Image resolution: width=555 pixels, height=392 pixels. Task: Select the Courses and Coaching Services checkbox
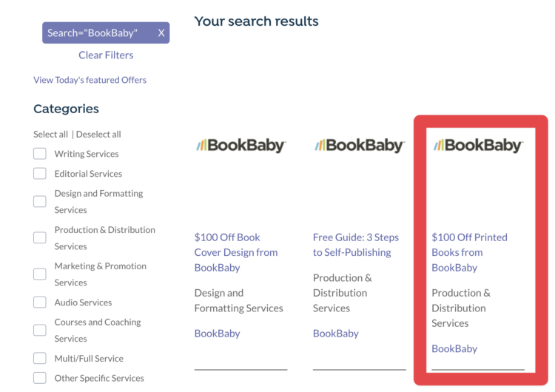(40, 330)
